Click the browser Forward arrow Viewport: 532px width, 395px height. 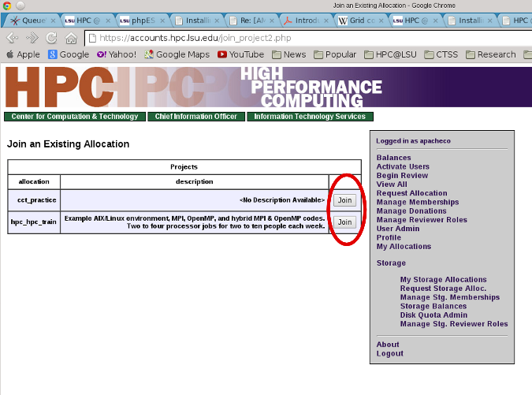coord(32,38)
